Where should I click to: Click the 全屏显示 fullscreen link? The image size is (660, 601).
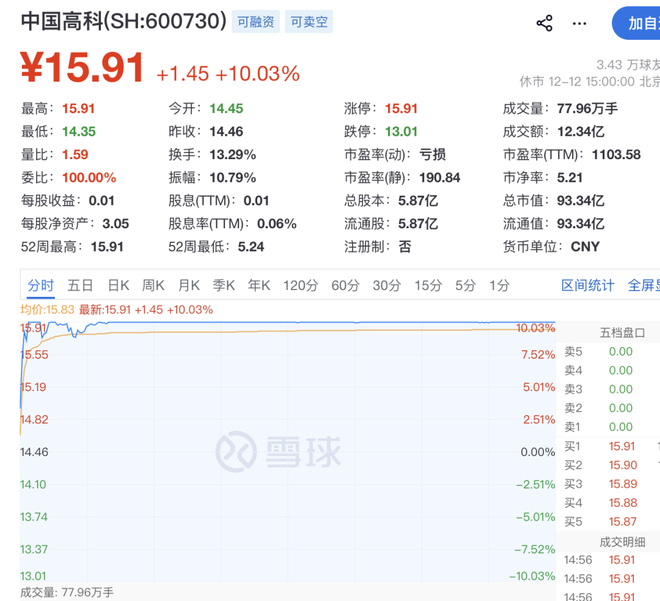(x=643, y=285)
